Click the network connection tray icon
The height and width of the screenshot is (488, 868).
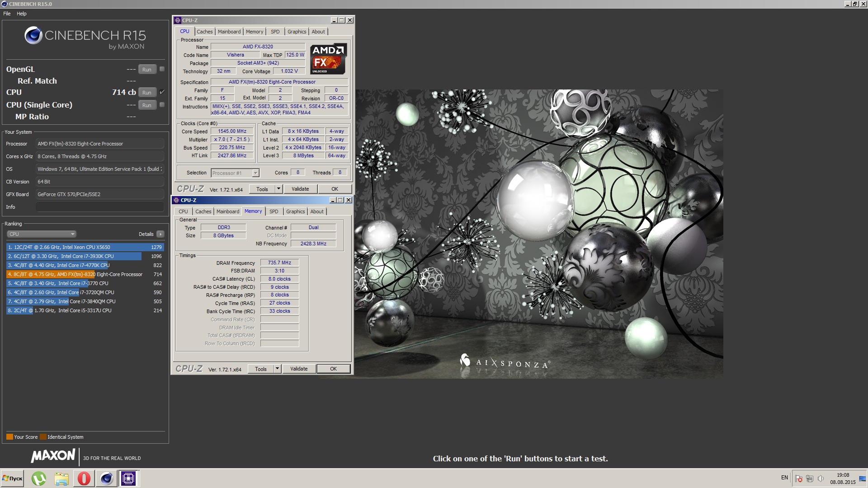pyautogui.click(x=810, y=479)
